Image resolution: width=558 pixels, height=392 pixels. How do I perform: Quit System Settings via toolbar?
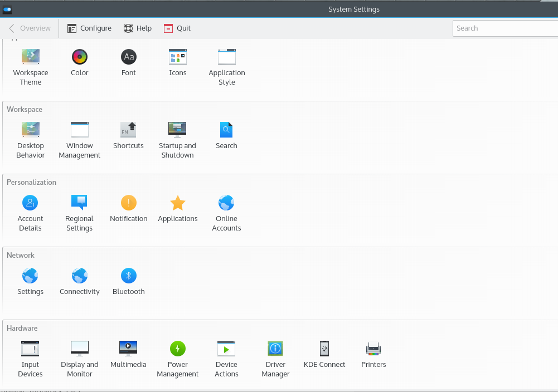pos(177,28)
